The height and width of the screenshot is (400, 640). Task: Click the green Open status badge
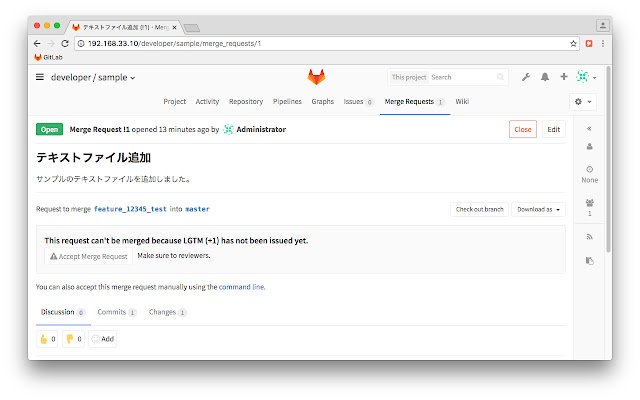click(x=49, y=129)
